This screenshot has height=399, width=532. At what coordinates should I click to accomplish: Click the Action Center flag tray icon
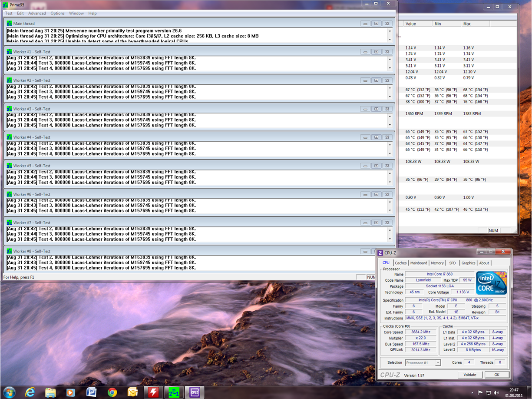tap(480, 392)
